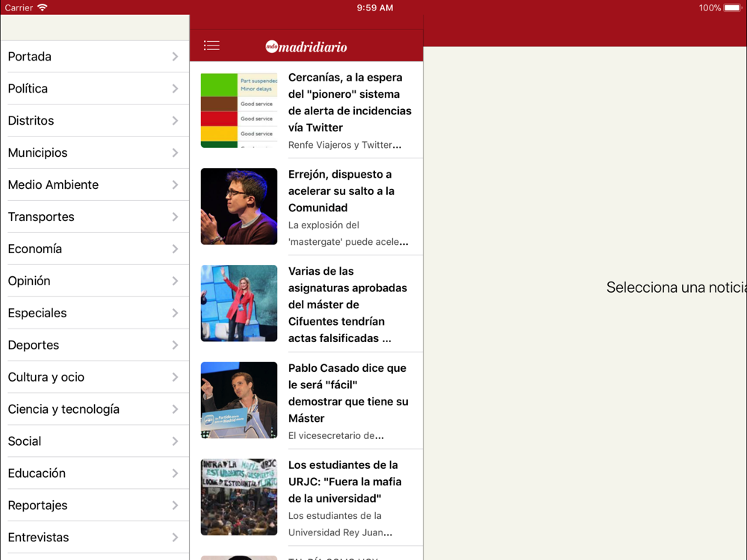The width and height of the screenshot is (747, 560).
Task: Click the chevron next to Medio Ambiente
Action: coord(175,185)
